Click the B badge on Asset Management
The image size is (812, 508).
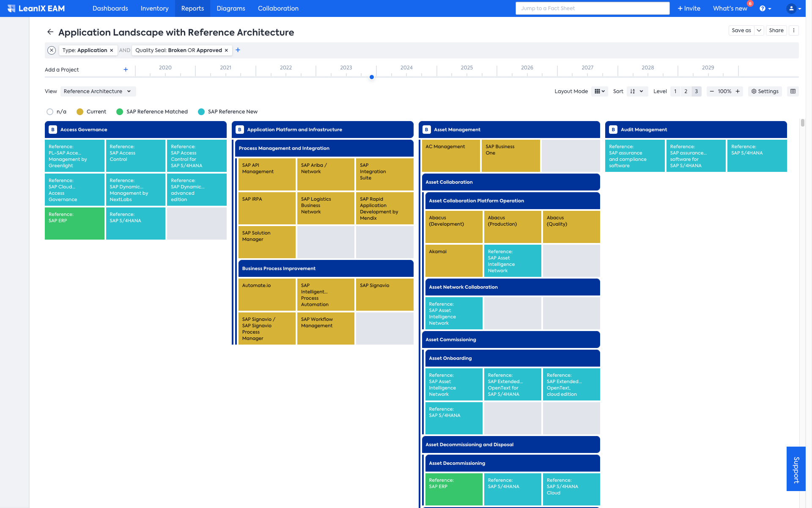pyautogui.click(x=427, y=130)
